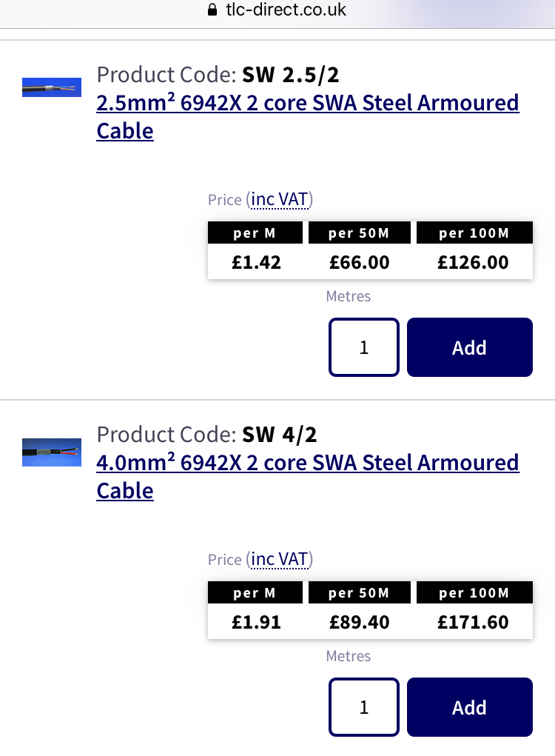Select the tlc-direct.co.uk address text
This screenshot has height=756, width=555.
[286, 10]
